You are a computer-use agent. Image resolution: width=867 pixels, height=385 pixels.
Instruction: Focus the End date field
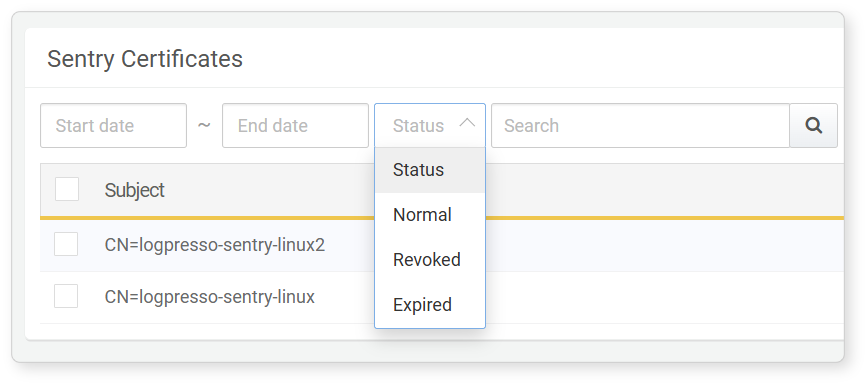pyautogui.click(x=295, y=126)
